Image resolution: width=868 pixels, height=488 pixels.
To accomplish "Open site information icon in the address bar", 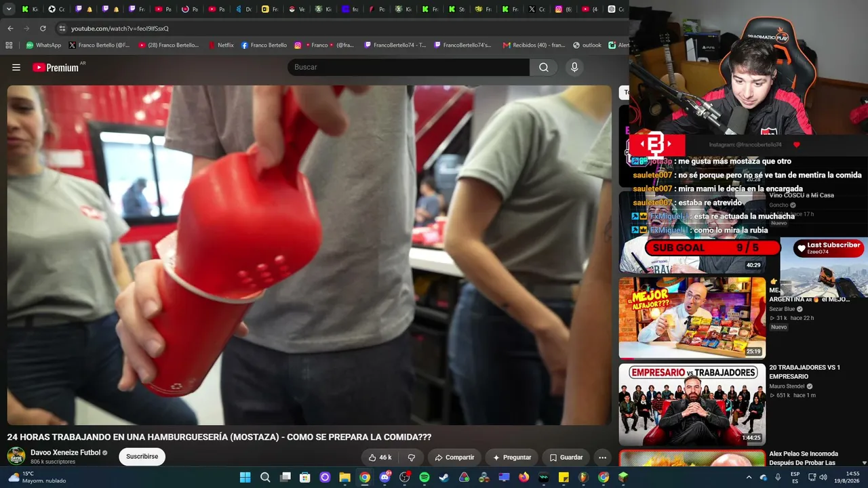I will 62,28.
